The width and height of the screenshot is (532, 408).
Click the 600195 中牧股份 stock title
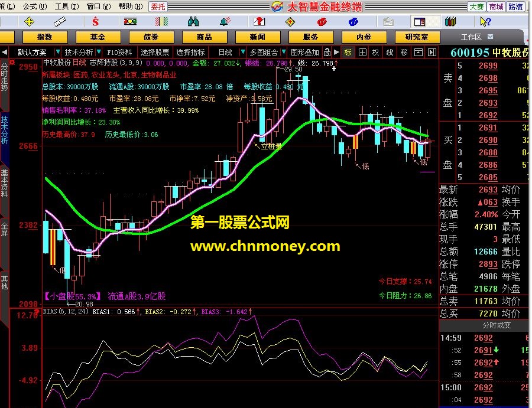(490, 53)
